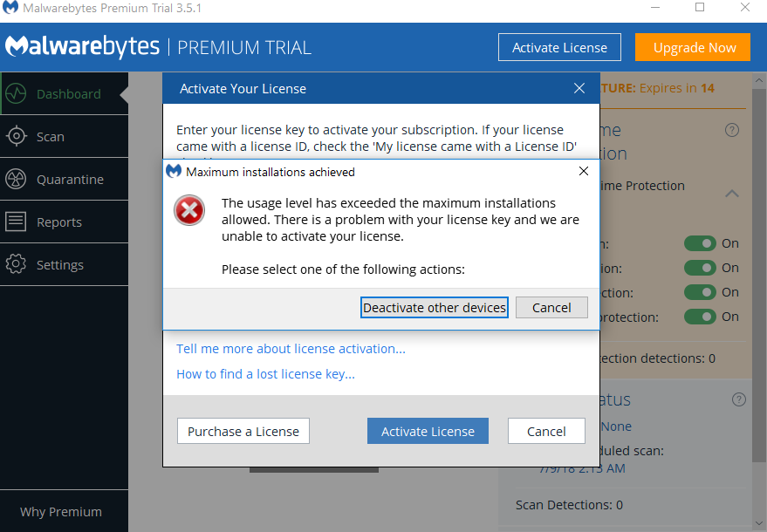
Task: Click the dashboard vertical scrollbar thumb
Action: (758, 274)
